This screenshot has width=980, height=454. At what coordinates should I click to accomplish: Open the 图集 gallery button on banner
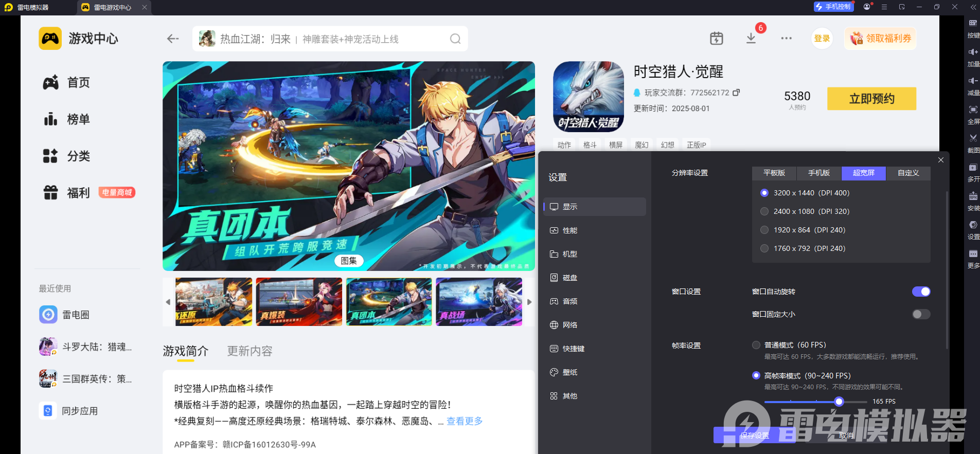[x=349, y=261]
